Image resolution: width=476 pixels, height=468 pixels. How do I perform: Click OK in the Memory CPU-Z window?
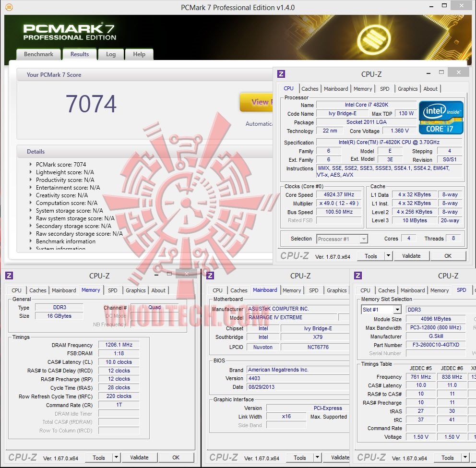pyautogui.click(x=176, y=457)
